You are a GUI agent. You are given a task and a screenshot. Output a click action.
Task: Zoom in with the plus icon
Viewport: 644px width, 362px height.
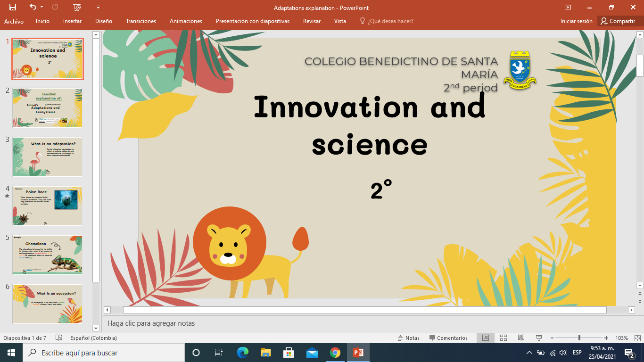click(x=606, y=338)
